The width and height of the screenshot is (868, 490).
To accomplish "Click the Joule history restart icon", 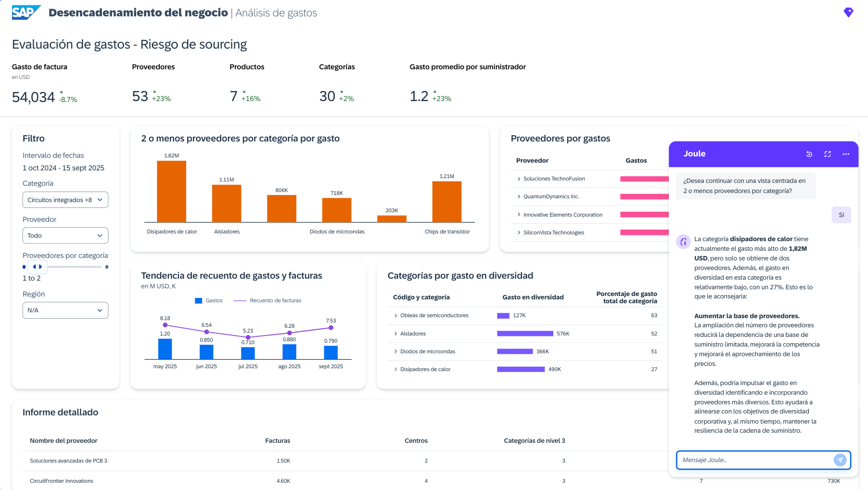I will [809, 154].
